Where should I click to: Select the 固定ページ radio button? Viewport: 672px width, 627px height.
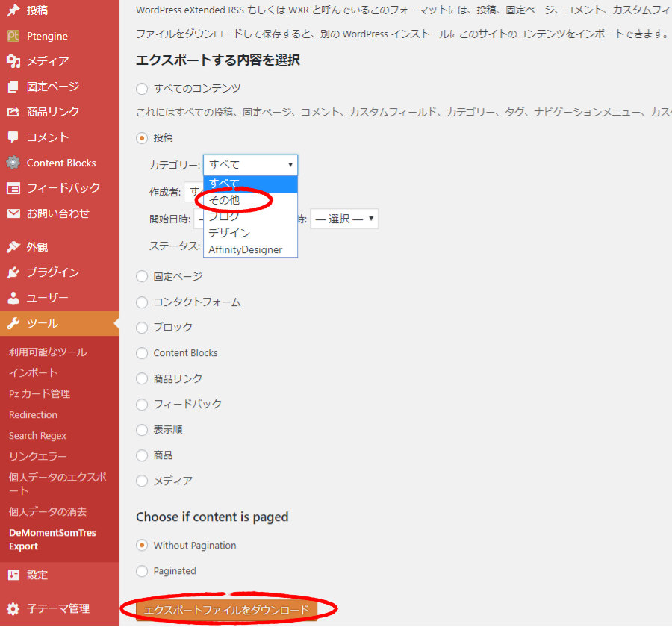[142, 277]
